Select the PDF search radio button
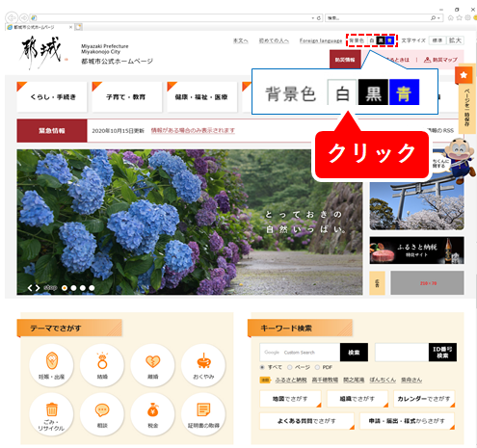Viewport: 477px width, 448px height. pyautogui.click(x=317, y=367)
